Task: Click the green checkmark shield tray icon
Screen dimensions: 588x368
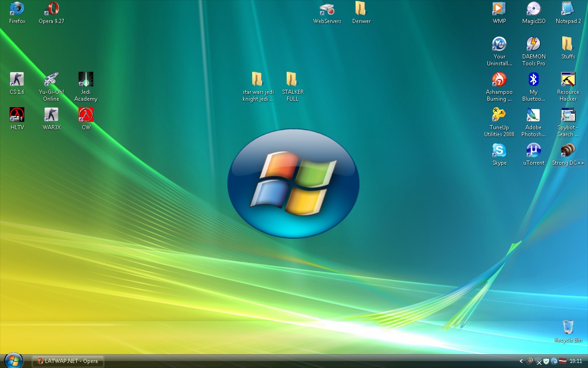Action: (546, 361)
